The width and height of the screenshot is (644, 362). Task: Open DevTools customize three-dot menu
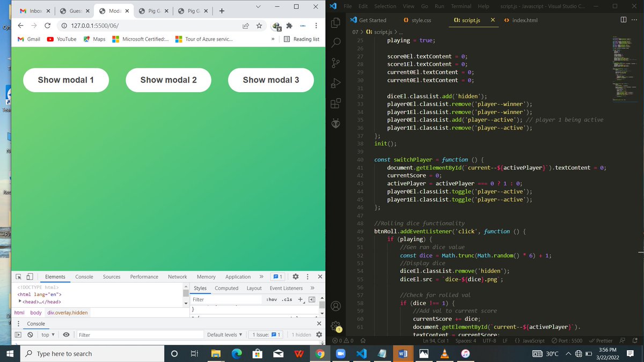[308, 277]
